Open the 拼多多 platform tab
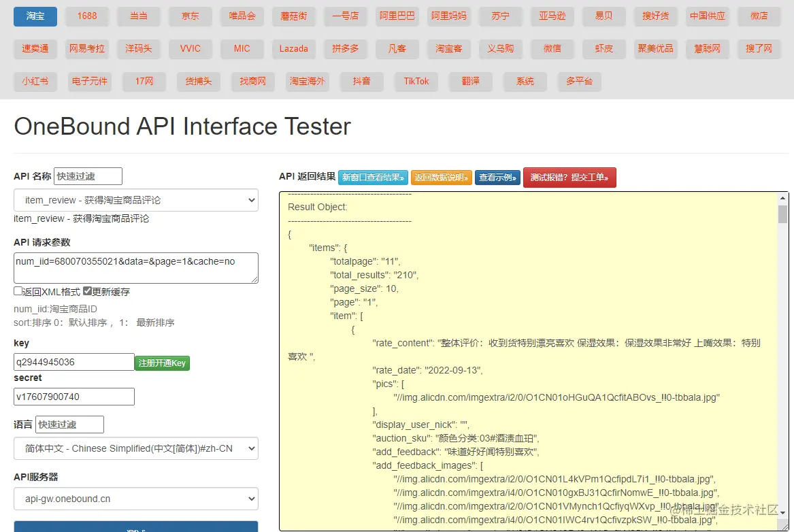This screenshot has width=794, height=532. click(x=346, y=48)
